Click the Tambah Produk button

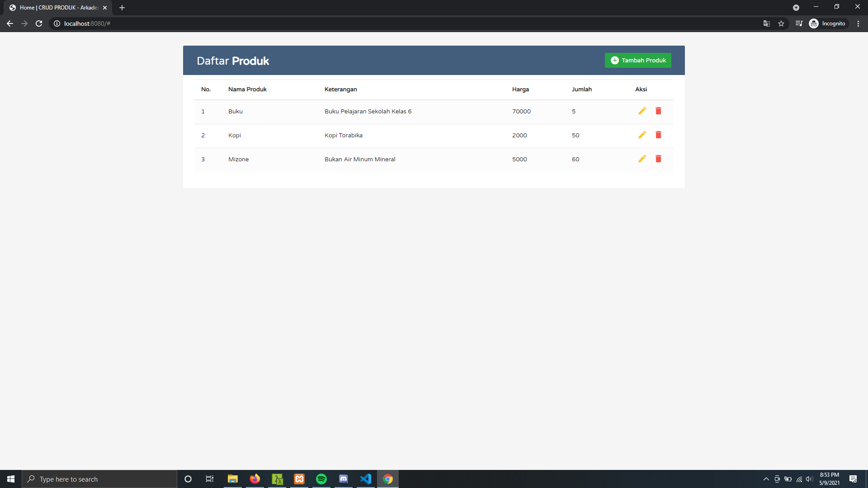638,61
